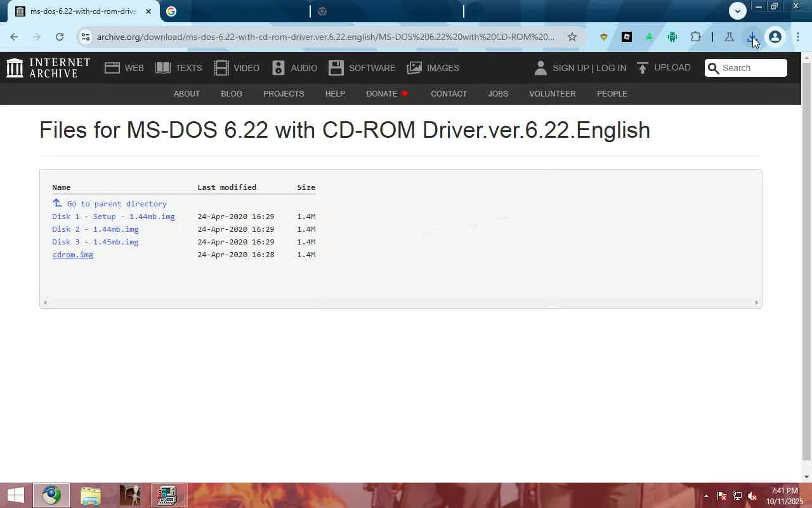Open the AUDIO section
Screen dimensions: 812x508
point(294,68)
